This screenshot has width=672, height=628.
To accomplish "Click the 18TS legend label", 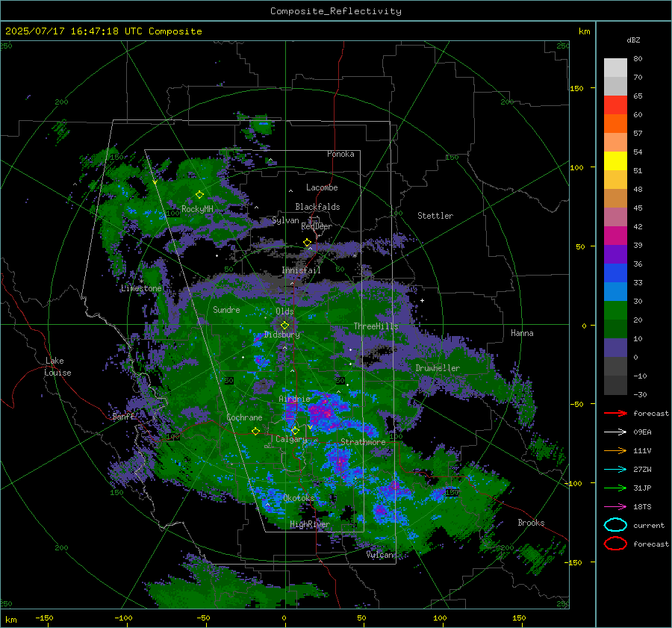I will [x=642, y=507].
